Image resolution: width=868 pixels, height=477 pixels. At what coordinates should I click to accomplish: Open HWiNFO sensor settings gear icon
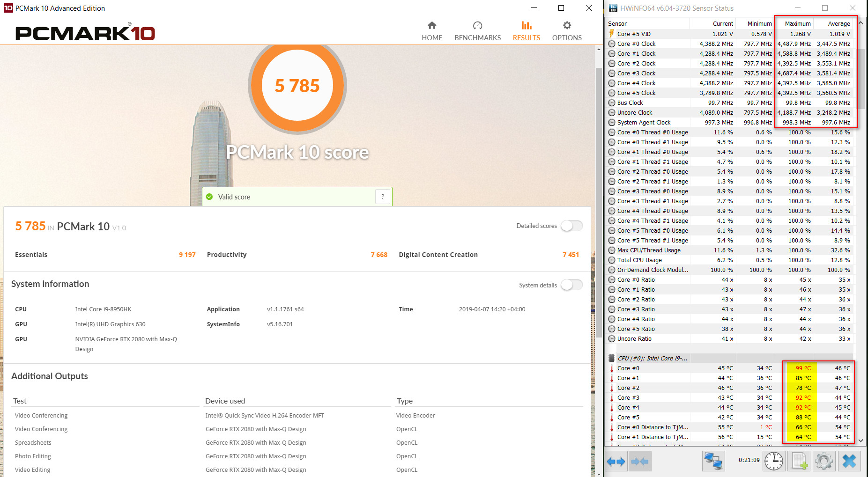[823, 461]
